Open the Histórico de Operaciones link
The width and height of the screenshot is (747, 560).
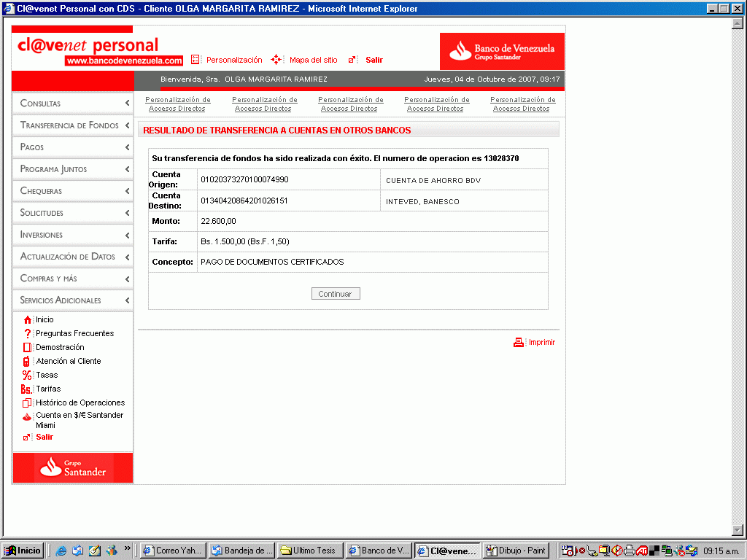80,402
